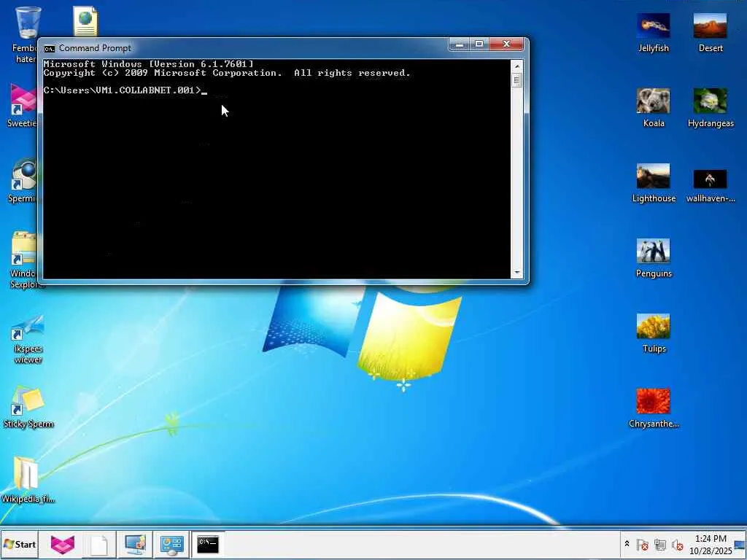This screenshot has width=747, height=560.
Task: Select the Tulips image icon
Action: 653,326
